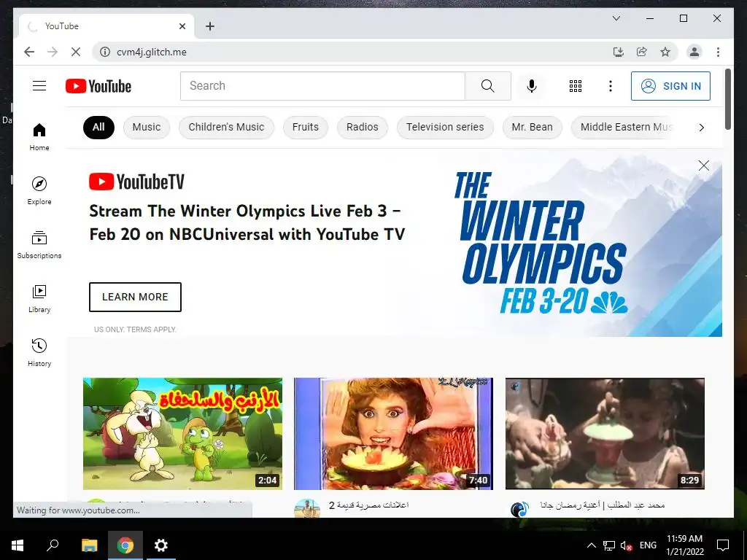This screenshot has width=747, height=560.
Task: Open Settings gear in taskbar
Action: pyautogui.click(x=161, y=545)
